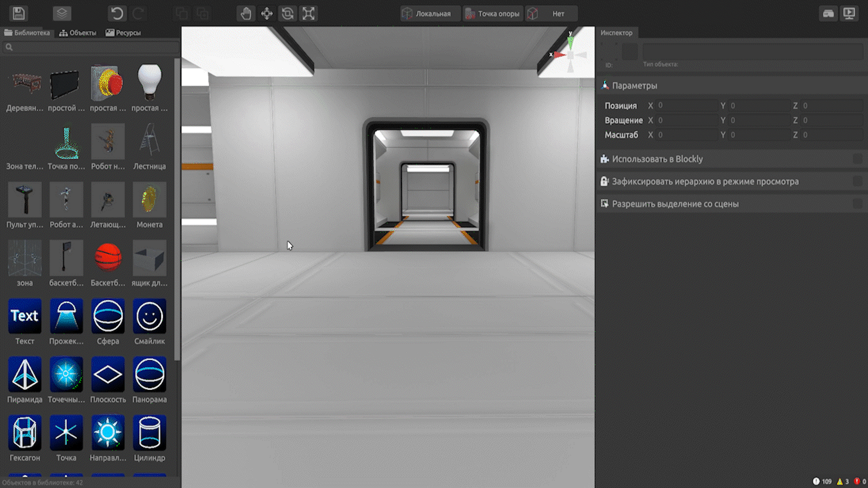This screenshot has height=488, width=868.
Task: Click the library search field
Action: pyautogui.click(x=90, y=47)
